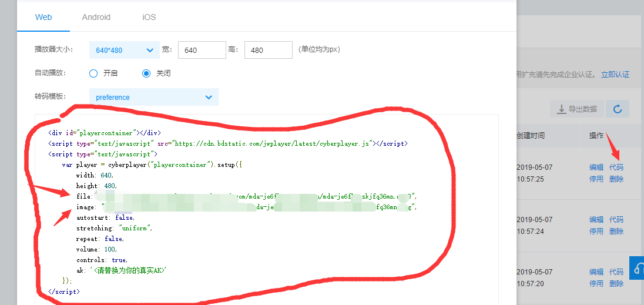This screenshot has width=644, height=305.
Task: Select the 开启 autoplay radio button
Action: pyautogui.click(x=93, y=73)
